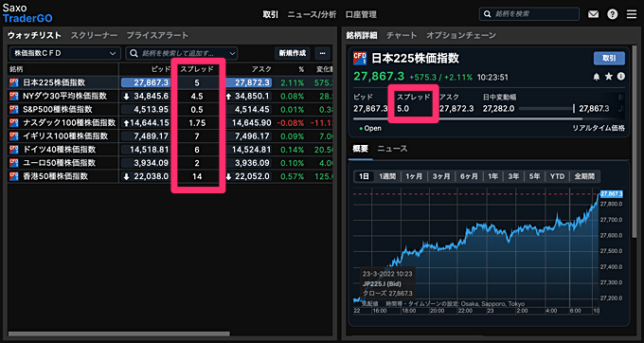Select the S&P500種株価指数 row name
Screen dimensions: 644x343
click(x=58, y=110)
